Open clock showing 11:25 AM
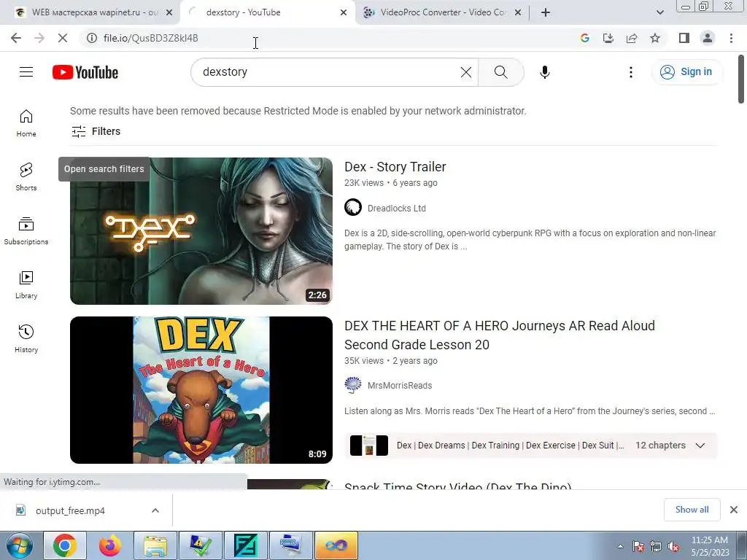 [710, 545]
